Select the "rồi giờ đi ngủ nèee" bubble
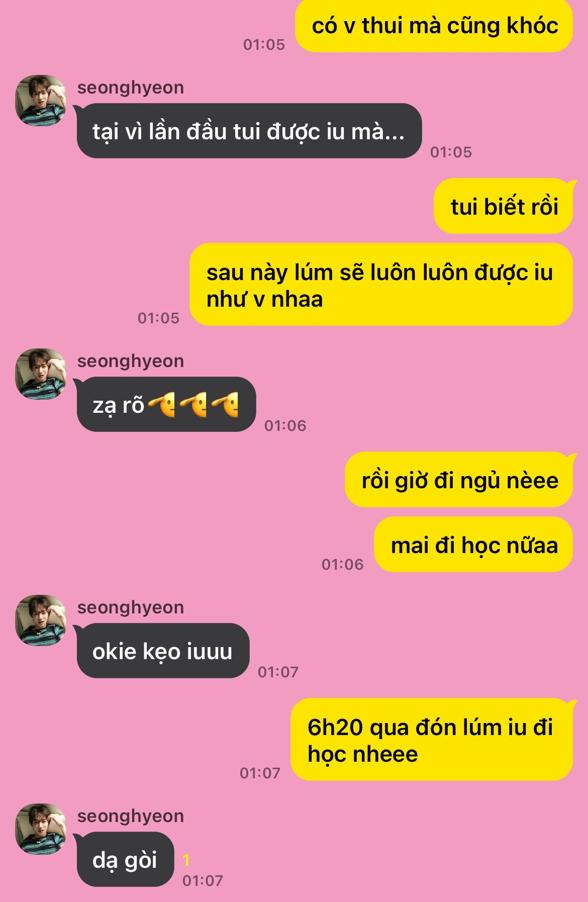 (x=459, y=480)
